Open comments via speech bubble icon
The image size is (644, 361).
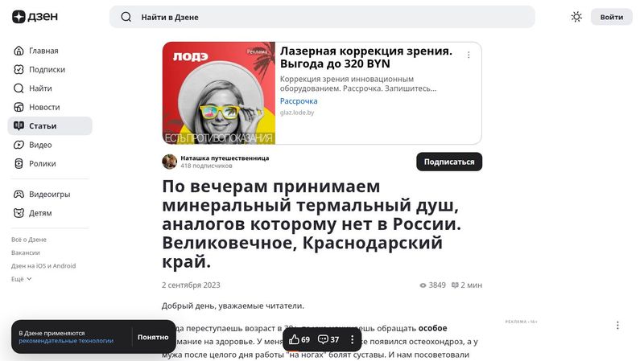323,339
